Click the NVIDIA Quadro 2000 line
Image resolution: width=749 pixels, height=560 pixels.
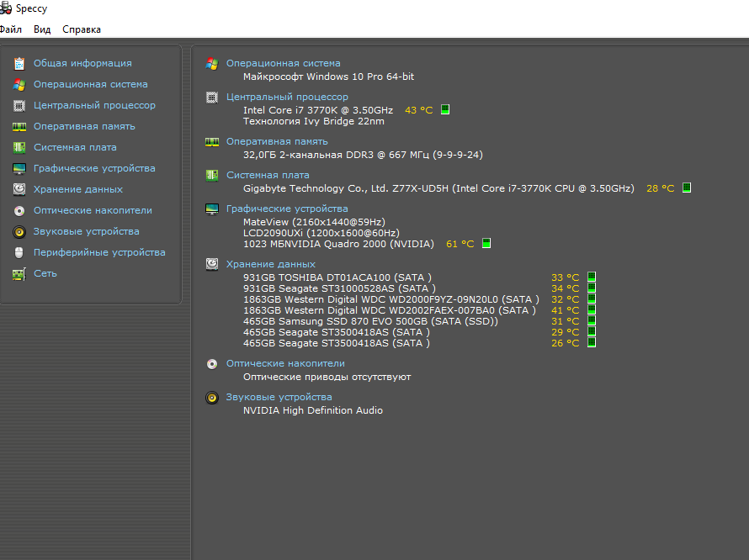(338, 244)
